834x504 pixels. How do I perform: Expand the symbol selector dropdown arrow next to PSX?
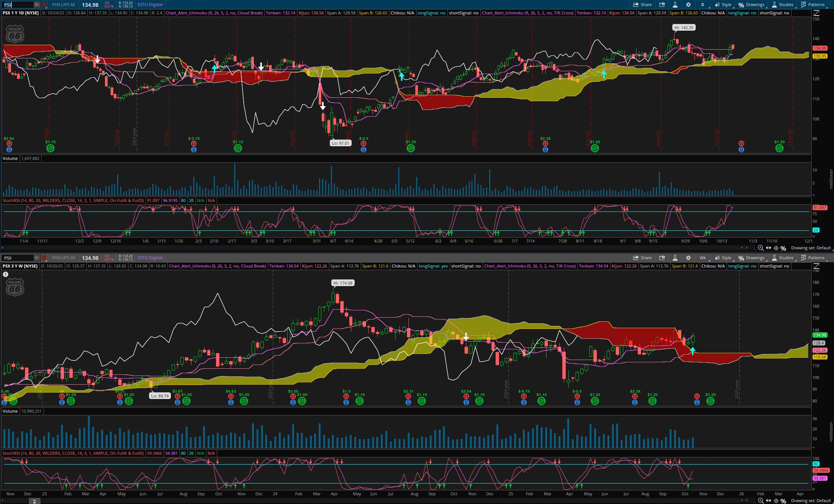(x=36, y=5)
